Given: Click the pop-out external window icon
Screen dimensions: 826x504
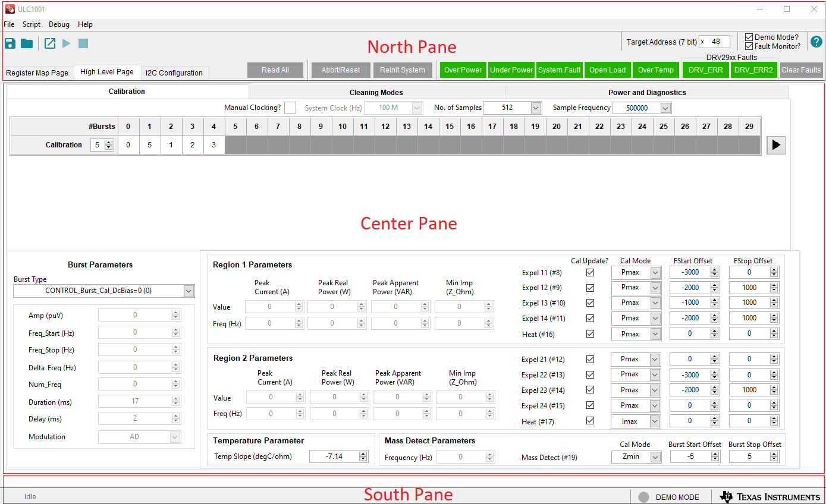Looking at the screenshot, I should [50, 43].
